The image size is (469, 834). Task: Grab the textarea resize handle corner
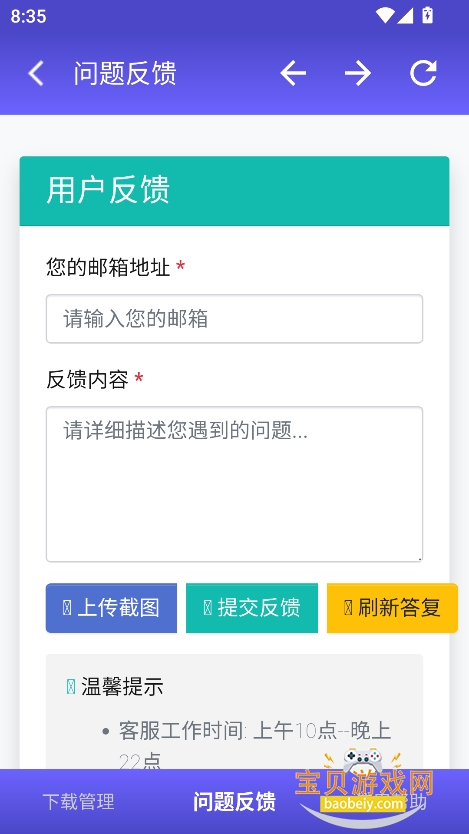tap(419, 558)
